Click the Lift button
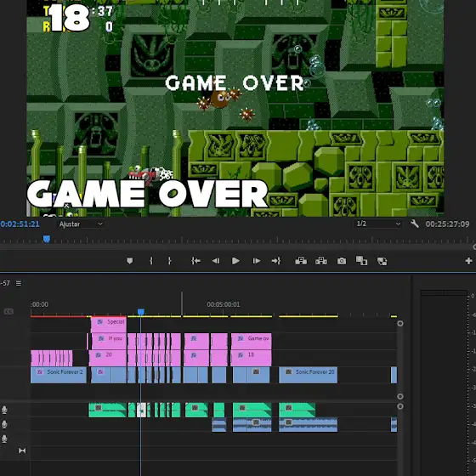The width and height of the screenshot is (476, 476). 301,261
